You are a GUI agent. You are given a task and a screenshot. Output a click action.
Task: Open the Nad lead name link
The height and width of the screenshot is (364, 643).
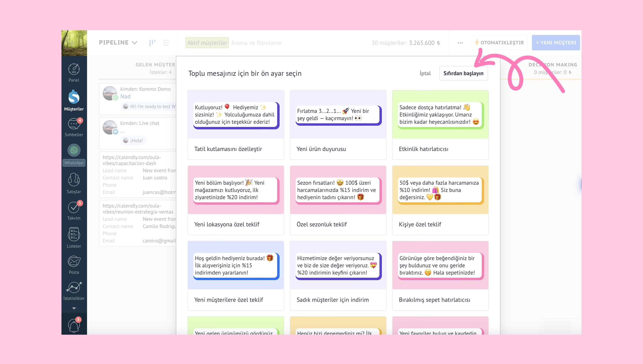(125, 96)
